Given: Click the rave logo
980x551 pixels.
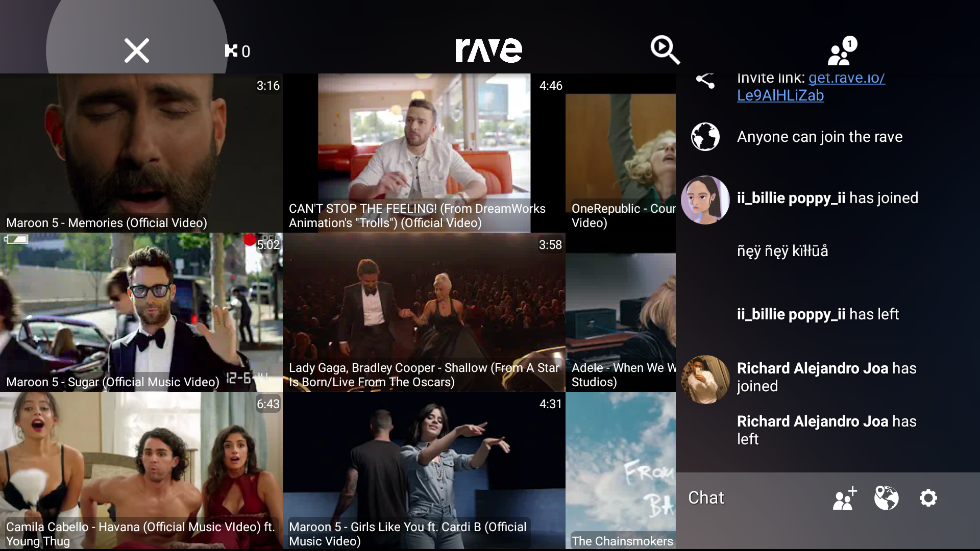Looking at the screenshot, I should tap(488, 50).
